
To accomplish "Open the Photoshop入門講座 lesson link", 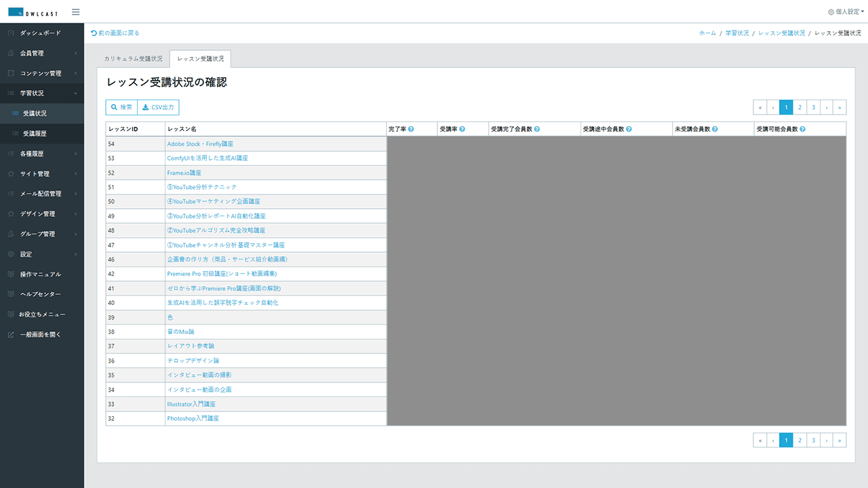I will point(193,419).
